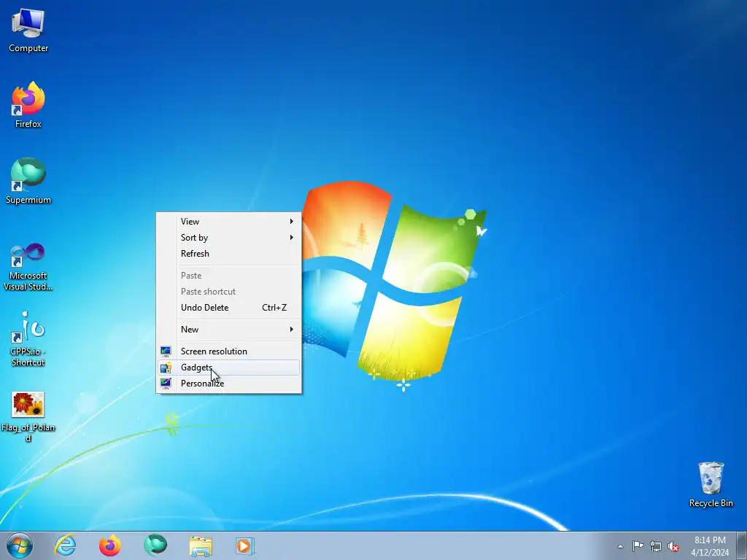Open Windows Explorer from taskbar
747x560 pixels.
201,545
